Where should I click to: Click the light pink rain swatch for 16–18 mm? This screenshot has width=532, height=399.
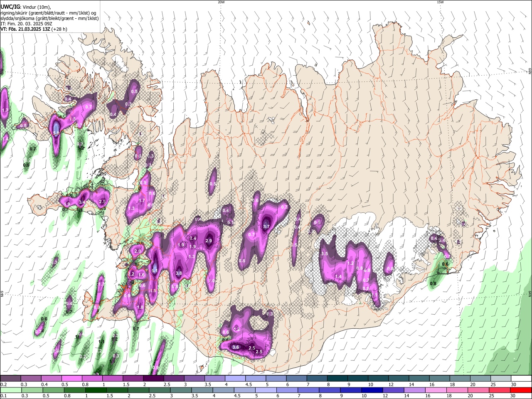pyautogui.click(x=436, y=390)
